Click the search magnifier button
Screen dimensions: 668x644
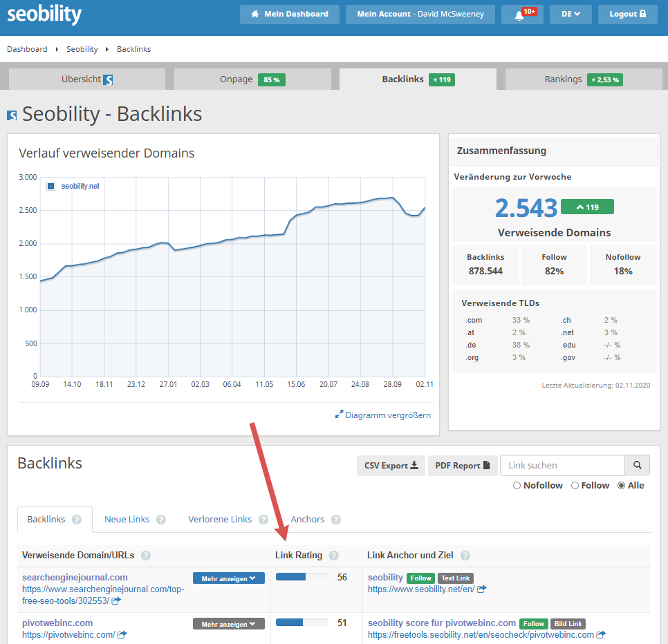point(637,465)
